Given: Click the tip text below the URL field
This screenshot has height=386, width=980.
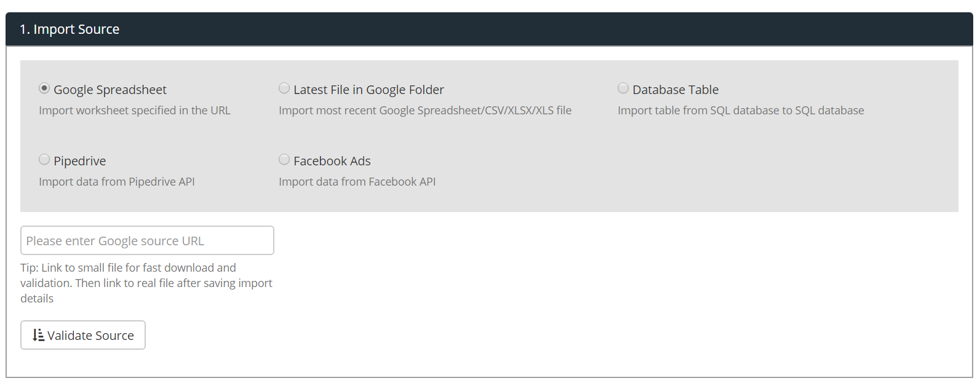Looking at the screenshot, I should (x=146, y=283).
